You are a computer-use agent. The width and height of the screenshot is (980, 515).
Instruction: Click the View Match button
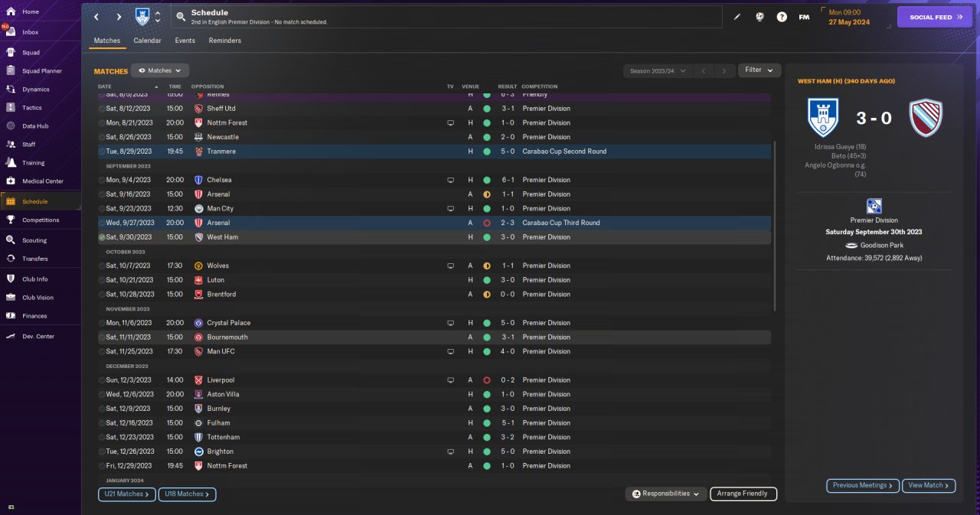coord(929,485)
